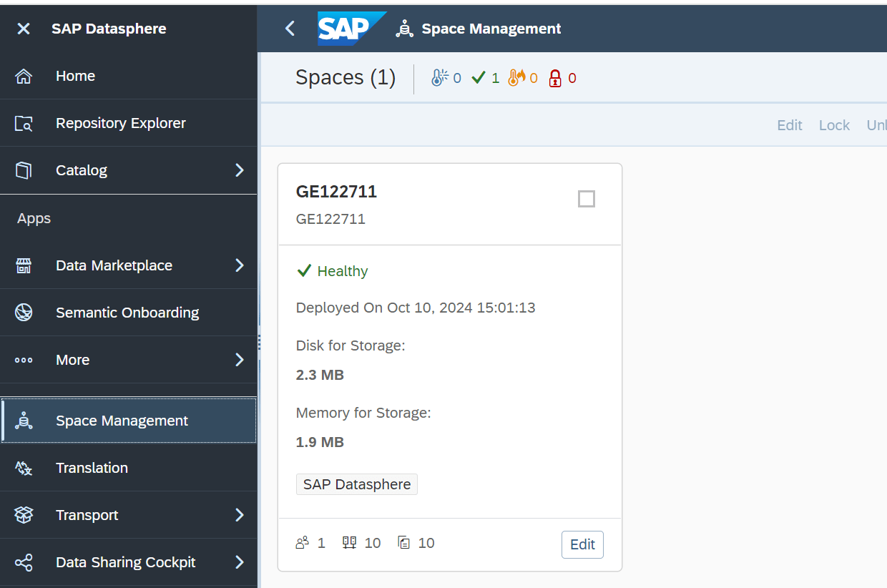Click the Edit button on GE122711 card
The image size is (887, 588).
(582, 544)
